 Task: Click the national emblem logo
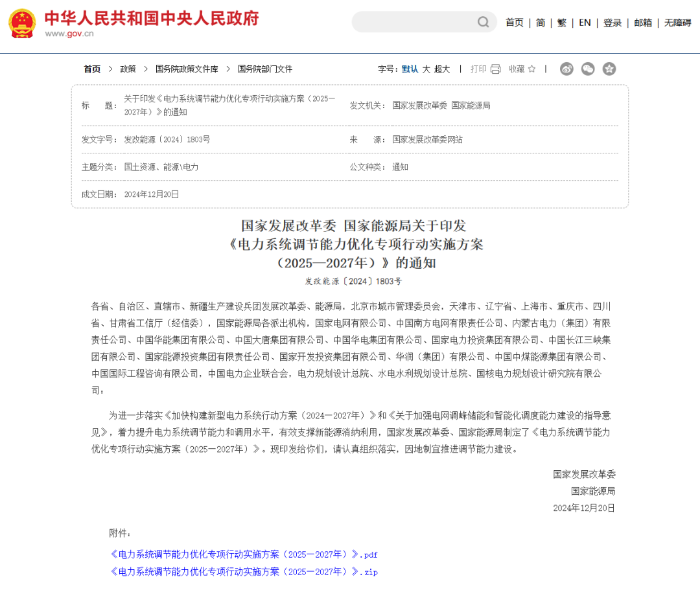coord(22,23)
